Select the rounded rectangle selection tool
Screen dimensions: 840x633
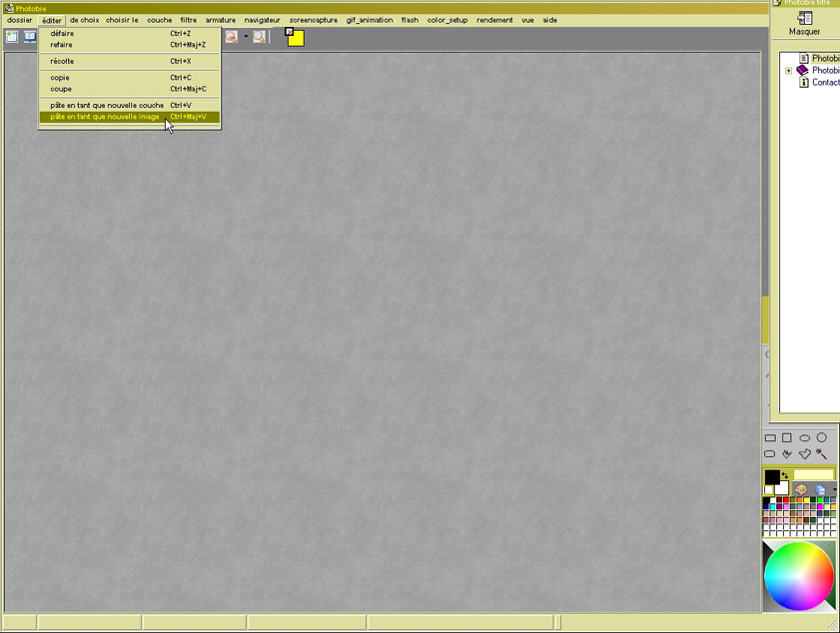coord(770,454)
